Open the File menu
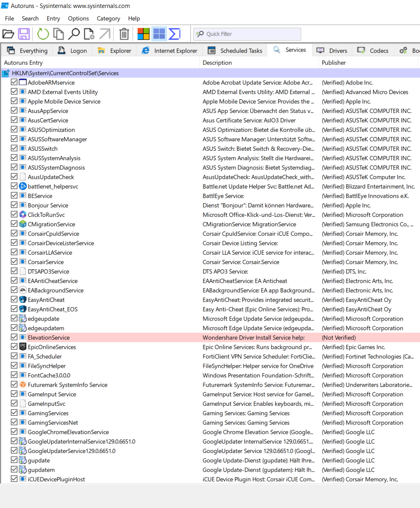This screenshot has width=420, height=508. [x=10, y=18]
